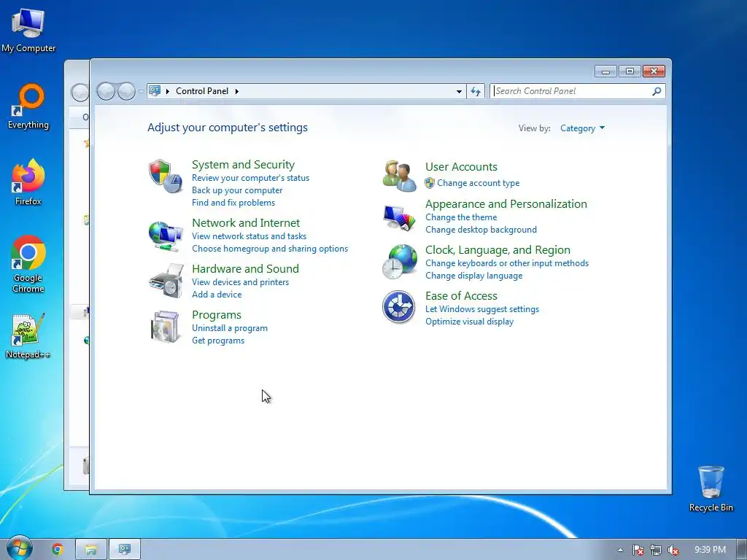Select the Firefox desktop shortcut
This screenshot has height=560, width=747.
coord(28,182)
